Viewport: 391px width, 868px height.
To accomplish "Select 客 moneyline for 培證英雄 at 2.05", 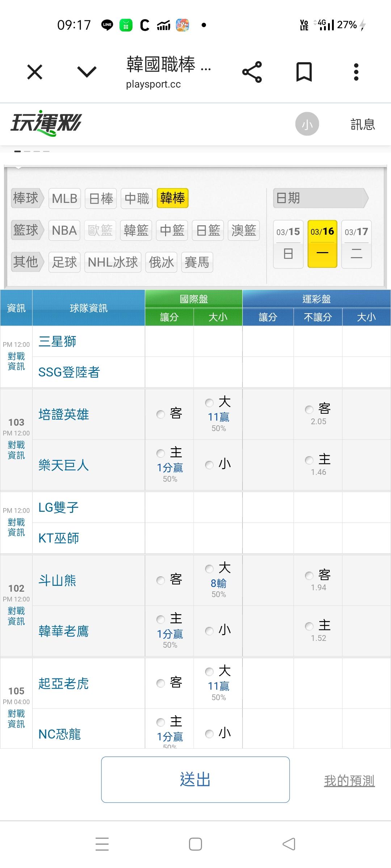I will pos(309,409).
